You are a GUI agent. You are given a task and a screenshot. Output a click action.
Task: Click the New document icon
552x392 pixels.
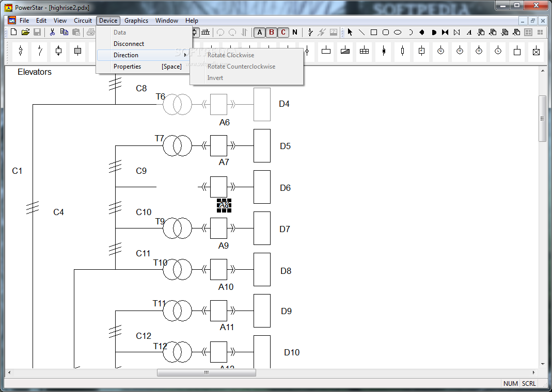[x=14, y=32]
